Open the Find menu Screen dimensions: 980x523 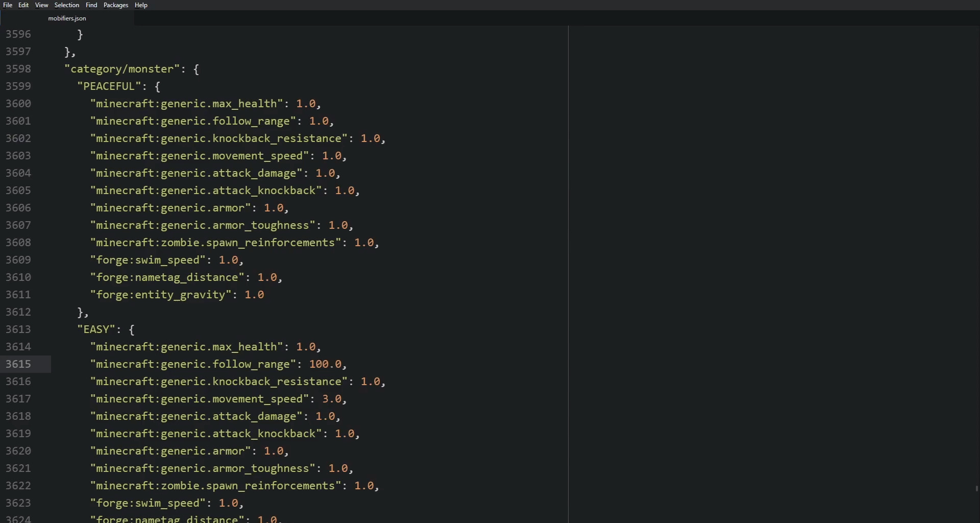tap(91, 5)
